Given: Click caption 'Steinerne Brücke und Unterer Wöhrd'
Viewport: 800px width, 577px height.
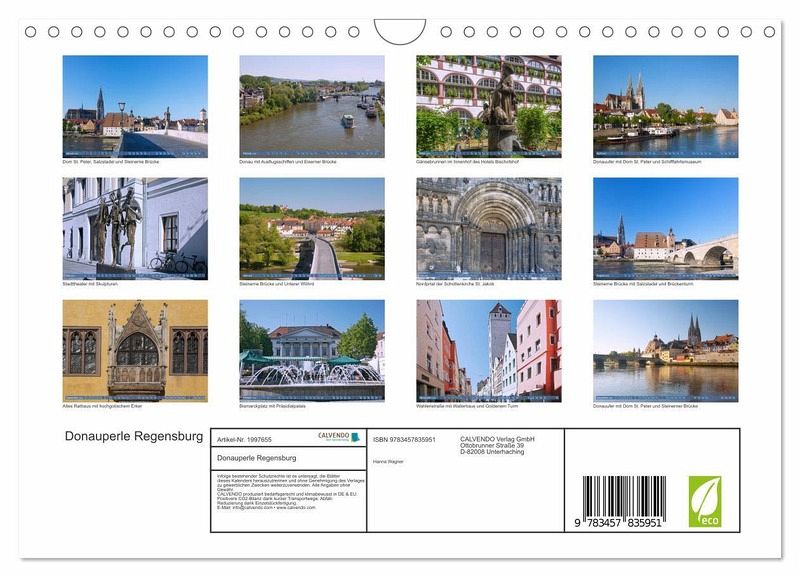Looking at the screenshot, I should [277, 284].
